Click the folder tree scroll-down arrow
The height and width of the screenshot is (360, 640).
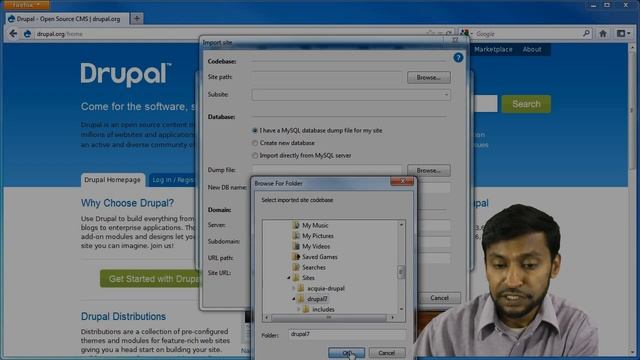pyautogui.click(x=401, y=309)
